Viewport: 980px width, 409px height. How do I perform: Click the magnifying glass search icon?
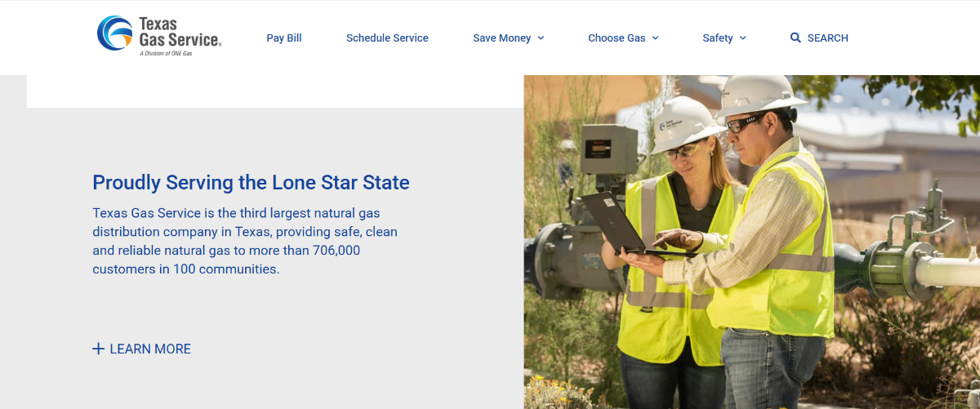[795, 38]
